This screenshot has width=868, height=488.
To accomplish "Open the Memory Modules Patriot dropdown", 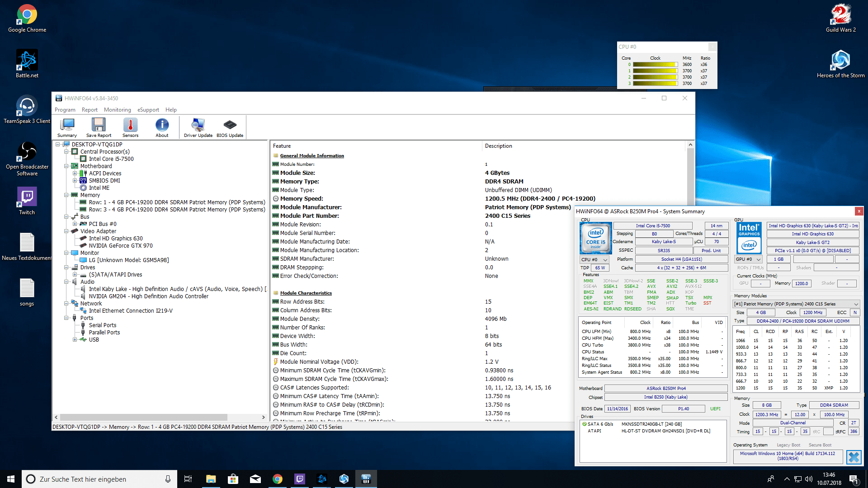I will point(796,304).
